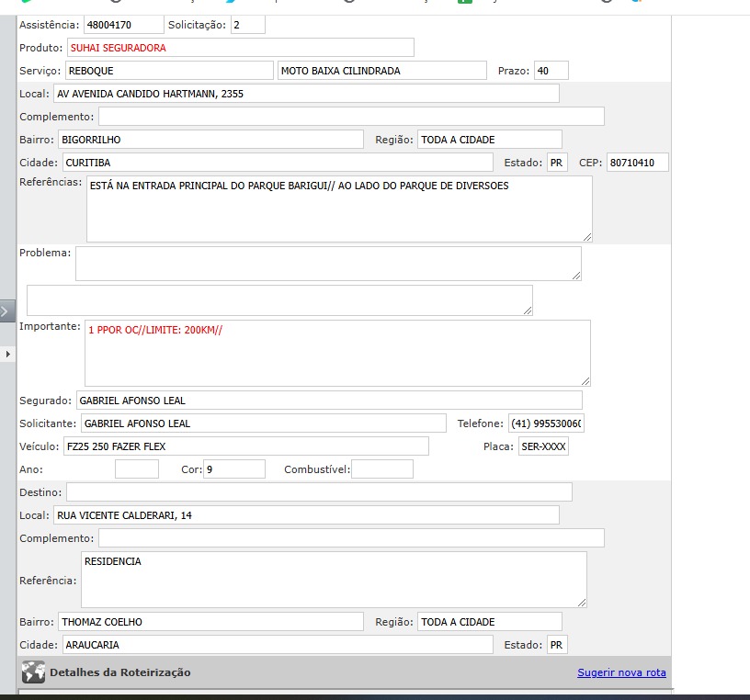
Task: Click the small black arrow expander
Action: click(x=7, y=355)
